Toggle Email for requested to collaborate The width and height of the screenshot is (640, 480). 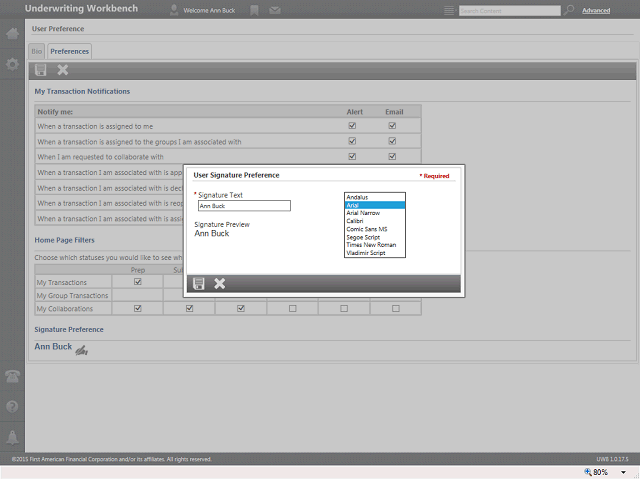(392, 156)
